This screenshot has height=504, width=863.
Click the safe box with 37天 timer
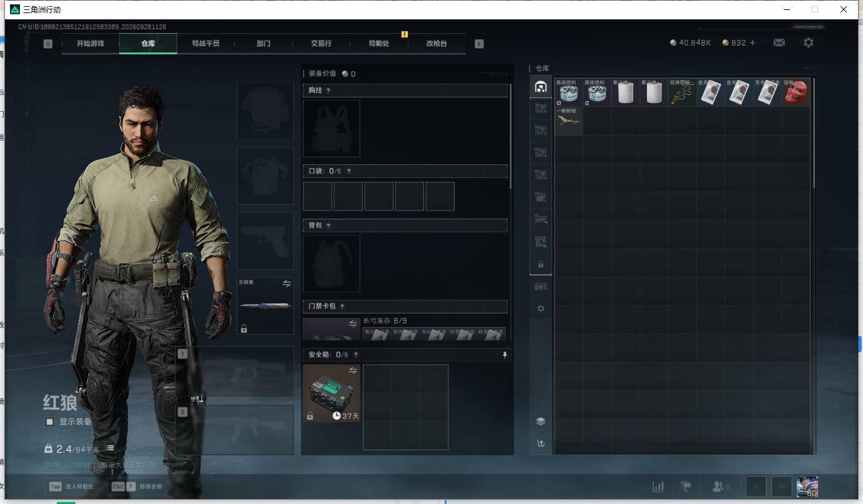coord(332,393)
